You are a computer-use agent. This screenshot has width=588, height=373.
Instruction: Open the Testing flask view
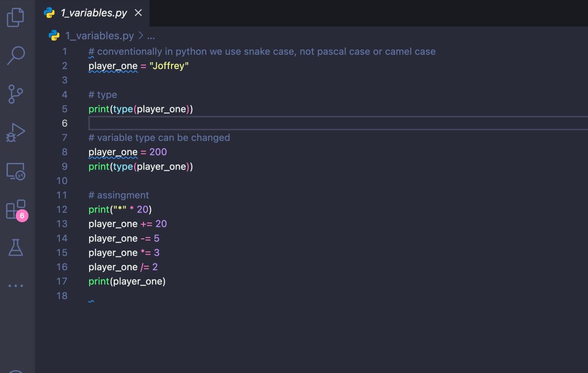[x=16, y=247]
